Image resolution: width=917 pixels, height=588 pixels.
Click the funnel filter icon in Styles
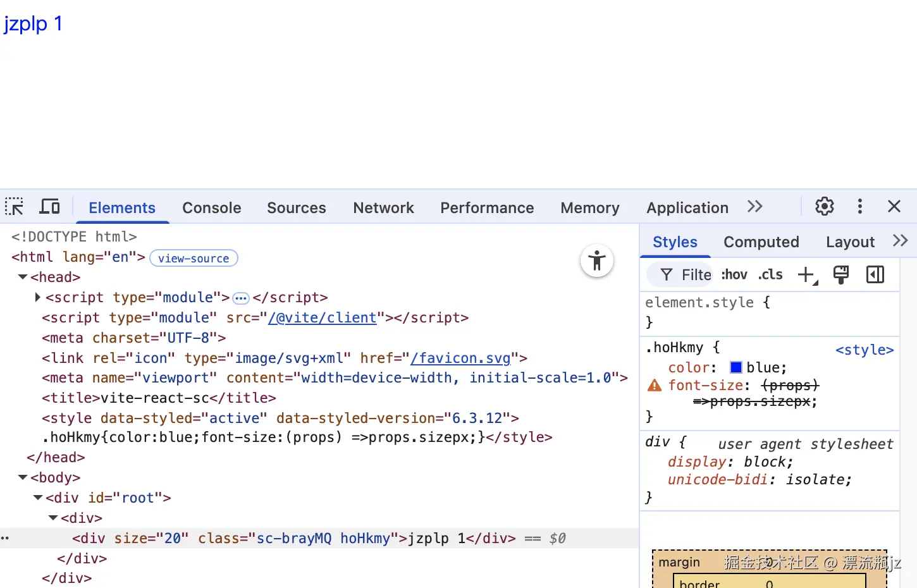point(667,274)
